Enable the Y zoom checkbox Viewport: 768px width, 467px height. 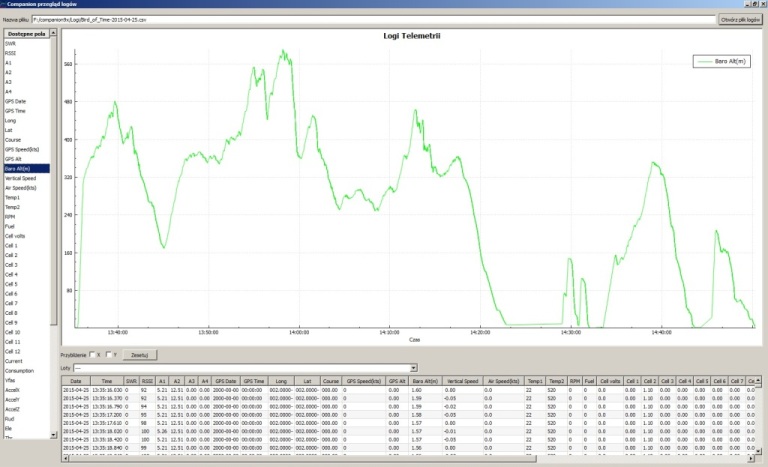(x=108, y=354)
